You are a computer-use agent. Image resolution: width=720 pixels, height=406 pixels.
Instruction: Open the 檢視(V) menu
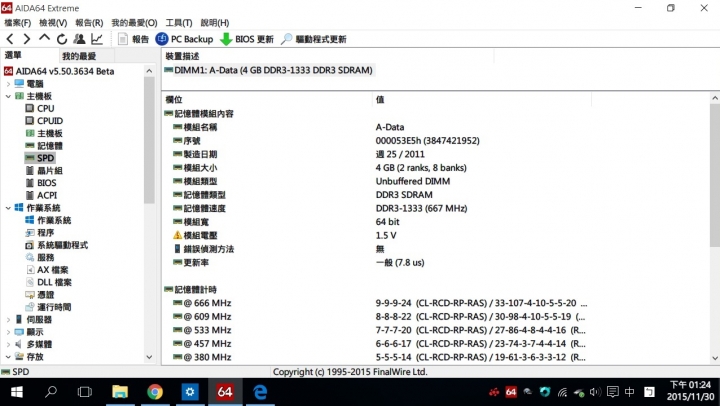click(x=53, y=23)
